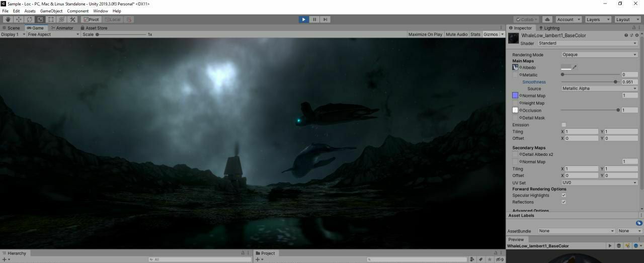Click the Normal Map texture slot
This screenshot has width=644, height=263.
point(515,96)
